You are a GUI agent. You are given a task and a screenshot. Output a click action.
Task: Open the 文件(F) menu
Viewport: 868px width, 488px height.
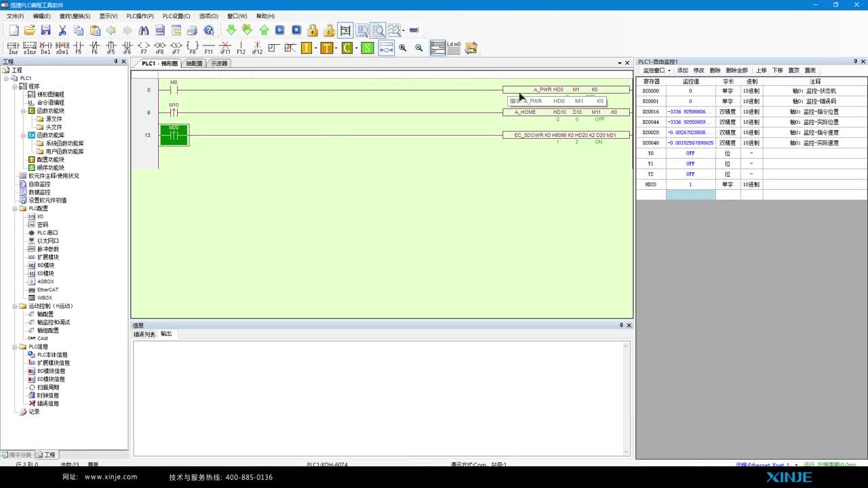[15, 16]
